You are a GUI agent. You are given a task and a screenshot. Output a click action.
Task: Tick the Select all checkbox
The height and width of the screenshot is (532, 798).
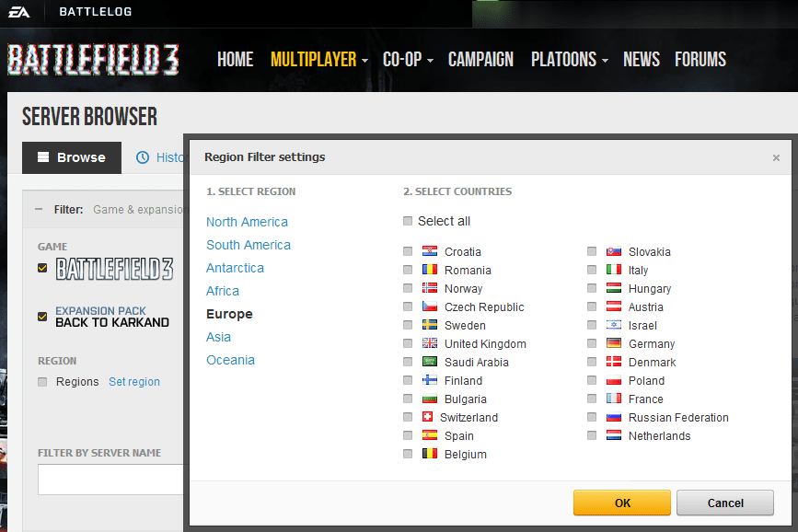pos(408,221)
